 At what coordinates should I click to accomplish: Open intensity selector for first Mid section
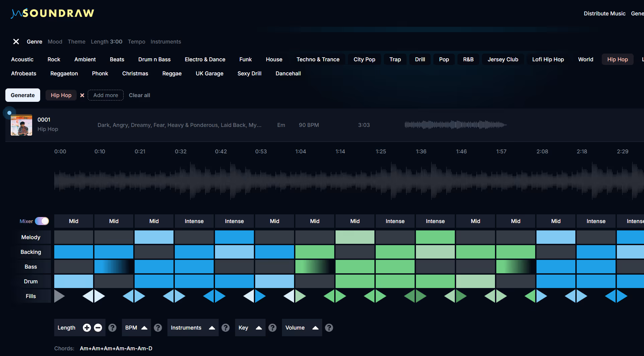tap(74, 221)
